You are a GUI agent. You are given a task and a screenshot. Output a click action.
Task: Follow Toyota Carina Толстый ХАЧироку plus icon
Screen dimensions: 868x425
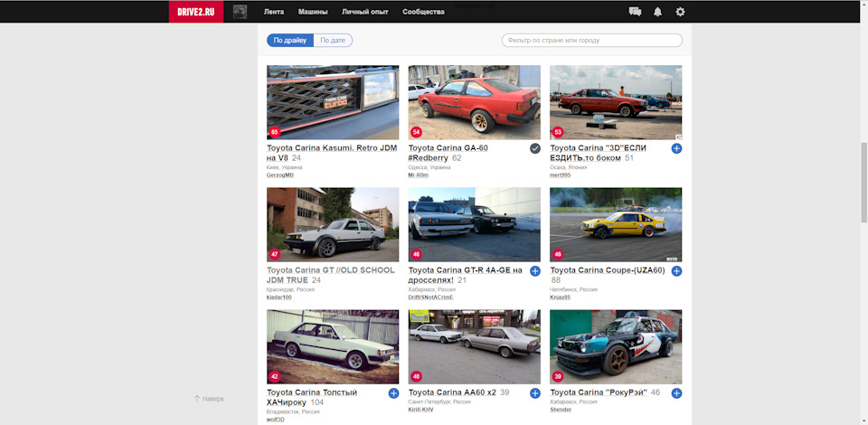(393, 393)
